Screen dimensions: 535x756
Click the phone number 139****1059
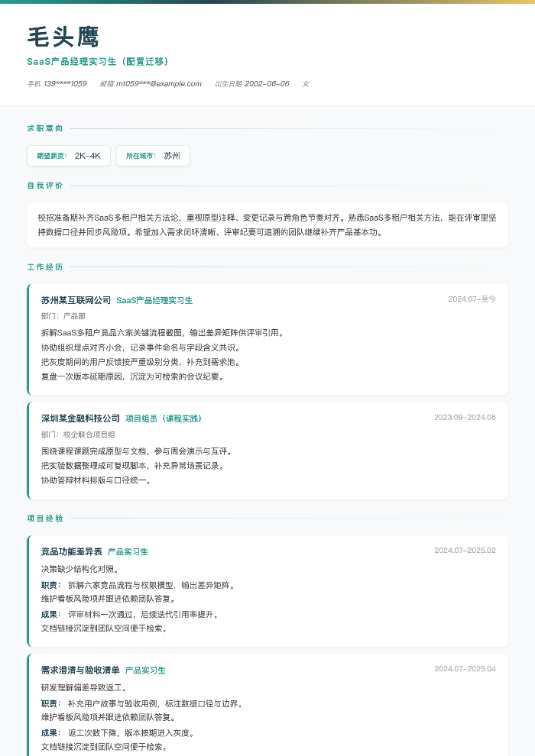point(65,84)
